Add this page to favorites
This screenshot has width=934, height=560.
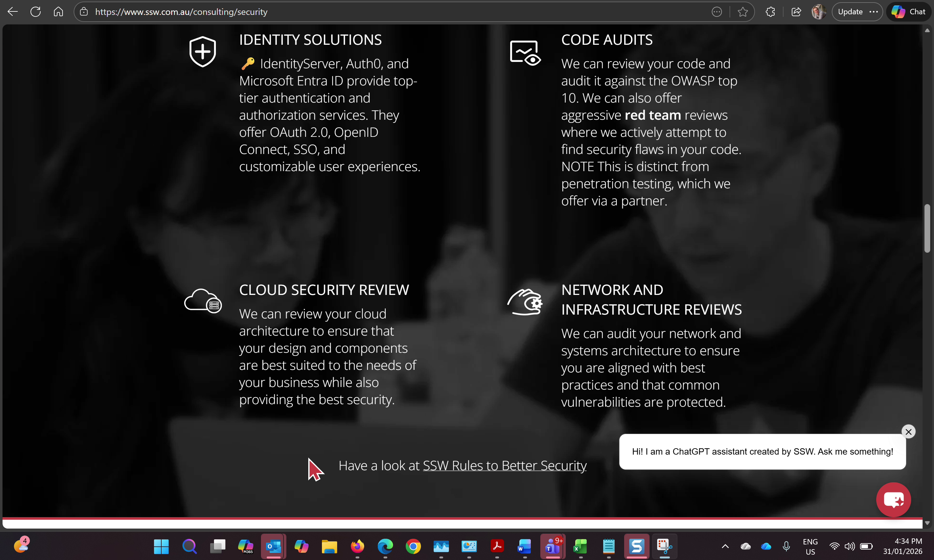[x=742, y=11]
